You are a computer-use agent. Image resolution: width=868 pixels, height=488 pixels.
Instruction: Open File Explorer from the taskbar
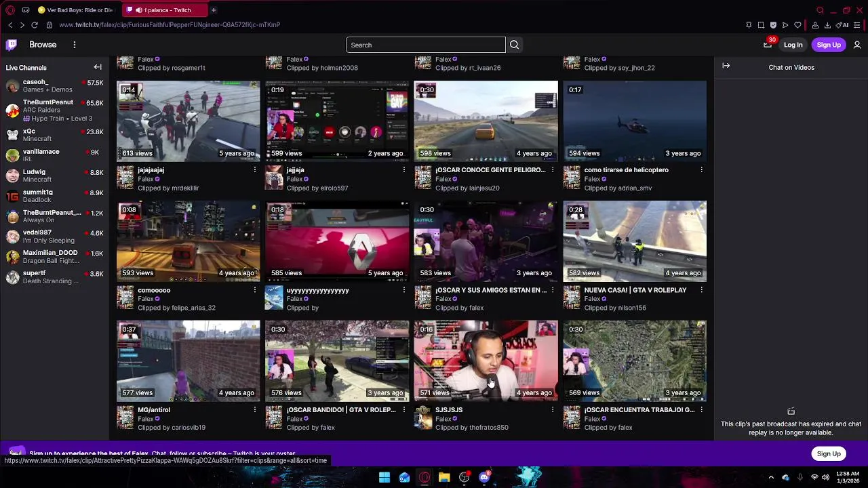coord(444,477)
